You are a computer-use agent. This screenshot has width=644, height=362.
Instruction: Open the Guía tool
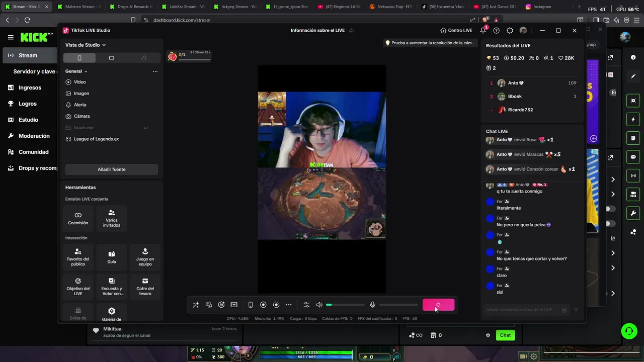[x=112, y=257]
